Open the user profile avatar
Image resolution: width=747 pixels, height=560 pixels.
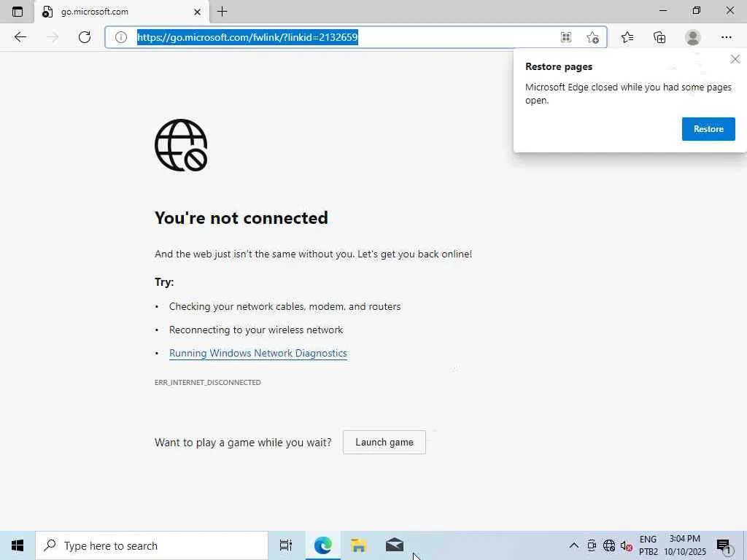[x=693, y=37]
